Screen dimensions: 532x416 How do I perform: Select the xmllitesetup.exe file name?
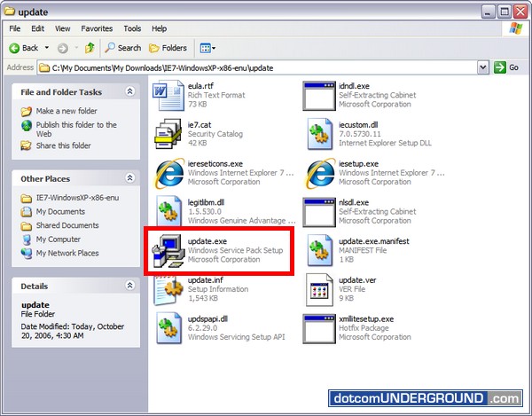point(366,319)
